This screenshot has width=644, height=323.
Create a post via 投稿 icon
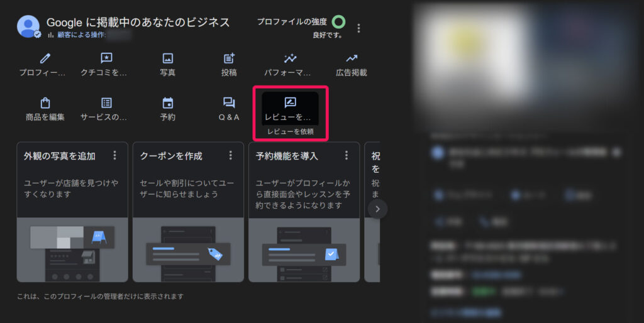[x=229, y=58]
